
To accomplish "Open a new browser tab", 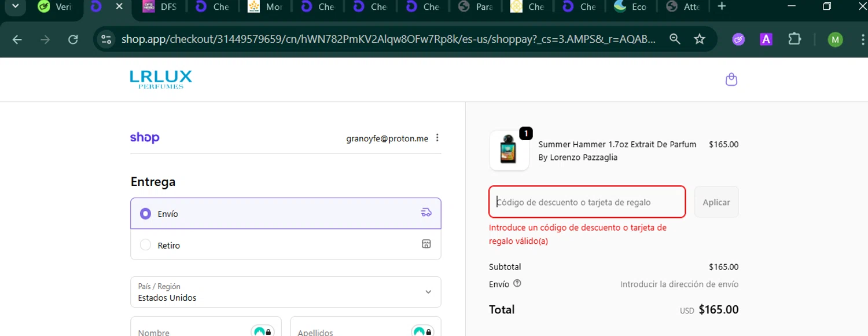I will tap(722, 6).
